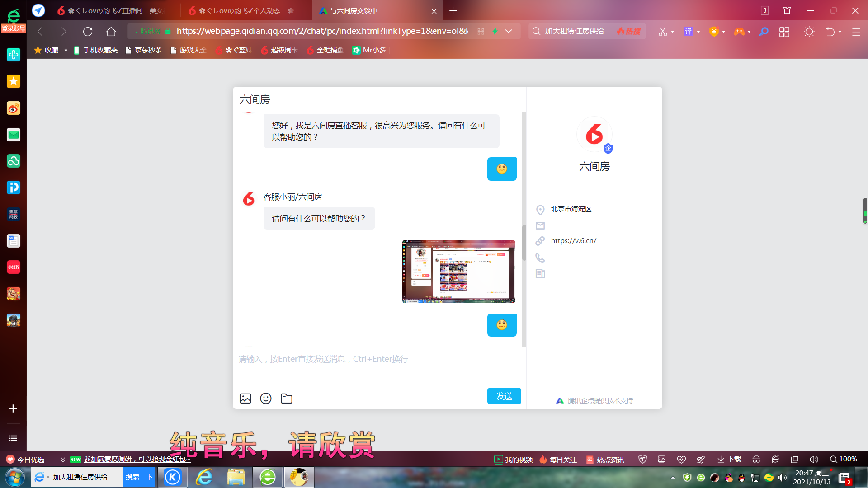868x488 pixels.
Task: Click the location pin icon beside 北京市海淀区
Action: point(540,210)
